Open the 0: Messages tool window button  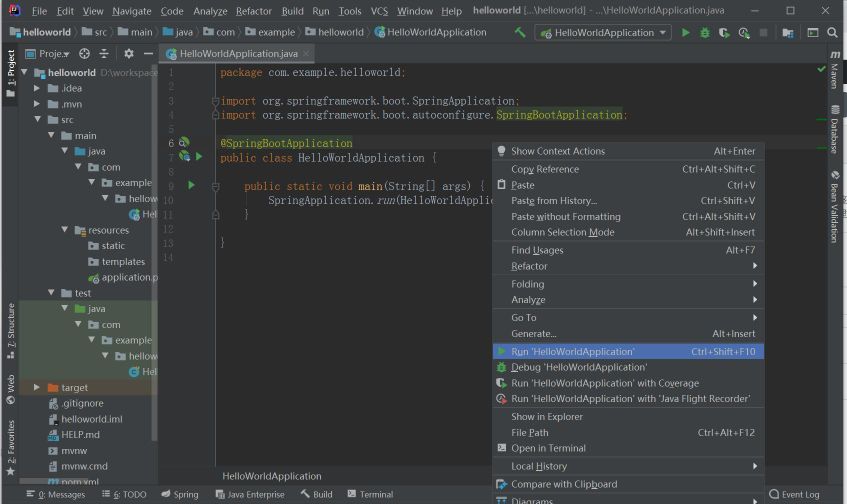tap(56, 494)
